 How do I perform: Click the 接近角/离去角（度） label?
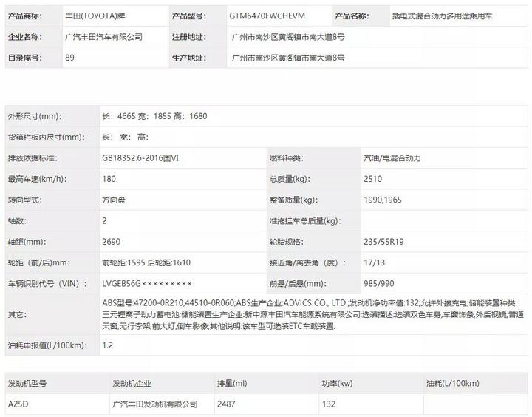click(307, 262)
